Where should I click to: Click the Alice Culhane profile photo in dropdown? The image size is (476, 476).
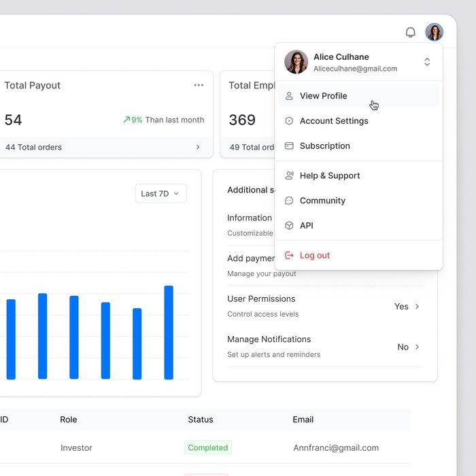(296, 62)
